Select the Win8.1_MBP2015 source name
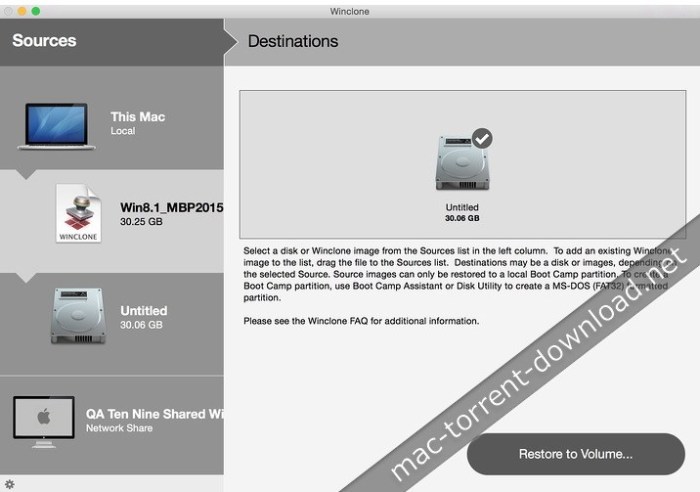Image resolution: width=700 pixels, height=492 pixels. coord(171,207)
